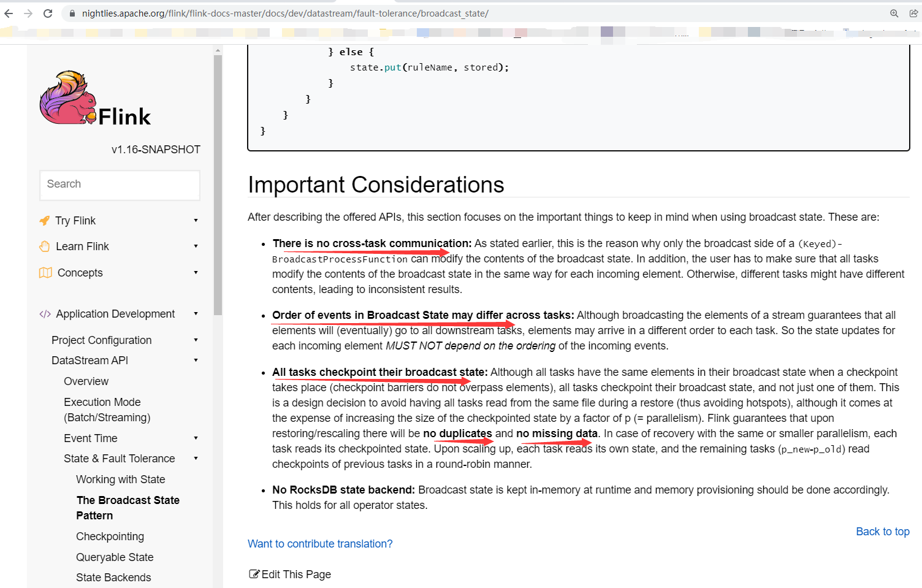Image resolution: width=922 pixels, height=588 pixels.
Task: Click the Try Flink rocket icon
Action: point(45,221)
